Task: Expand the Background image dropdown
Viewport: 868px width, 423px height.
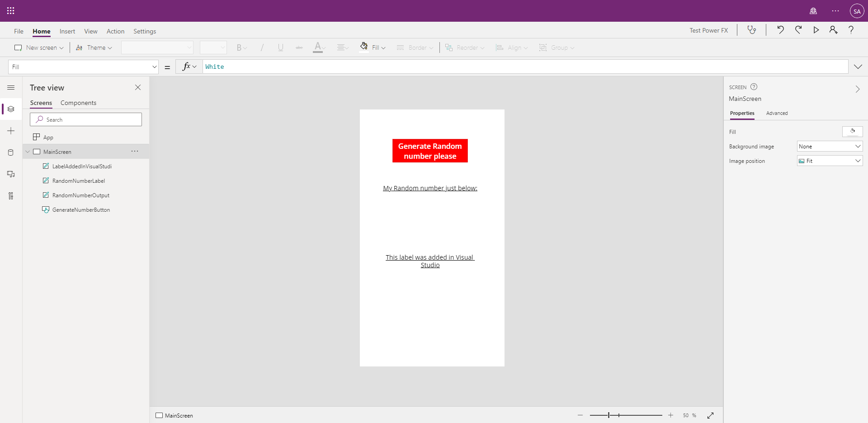Action: point(830,147)
